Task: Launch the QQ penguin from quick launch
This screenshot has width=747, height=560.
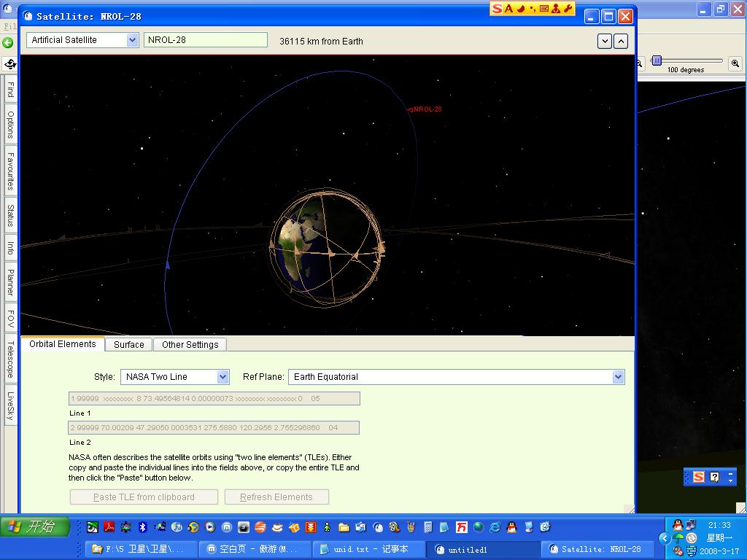Action: (511, 527)
